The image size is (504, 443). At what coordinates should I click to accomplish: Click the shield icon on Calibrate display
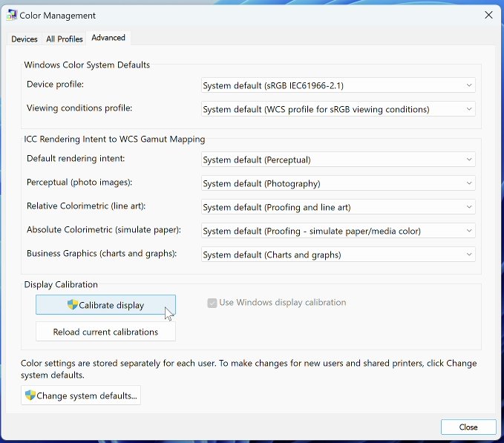coord(73,305)
